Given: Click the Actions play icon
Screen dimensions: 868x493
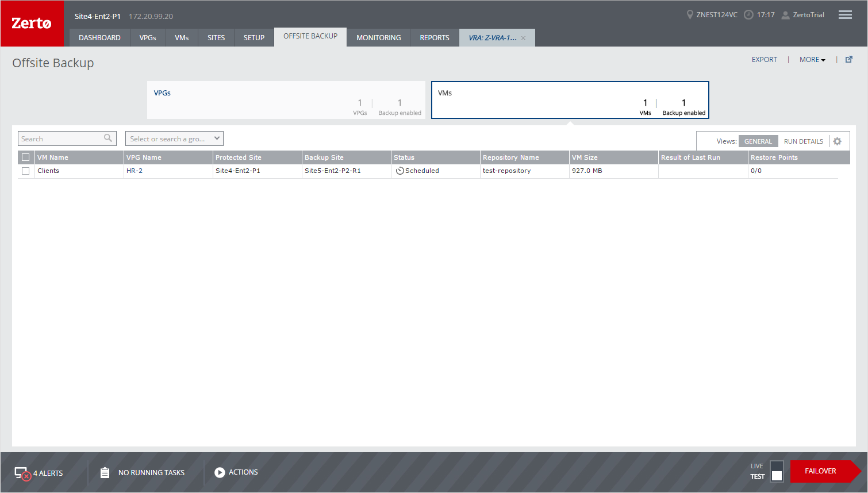Looking at the screenshot, I should coord(220,472).
